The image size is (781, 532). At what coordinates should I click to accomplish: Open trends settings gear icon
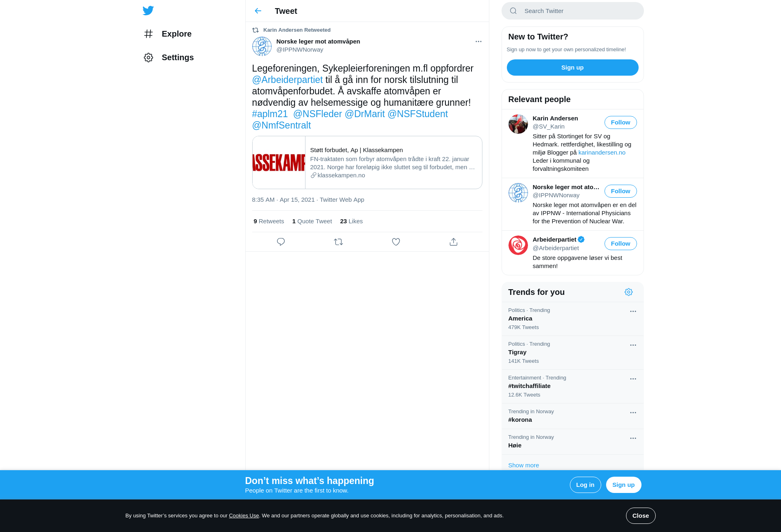(x=628, y=292)
